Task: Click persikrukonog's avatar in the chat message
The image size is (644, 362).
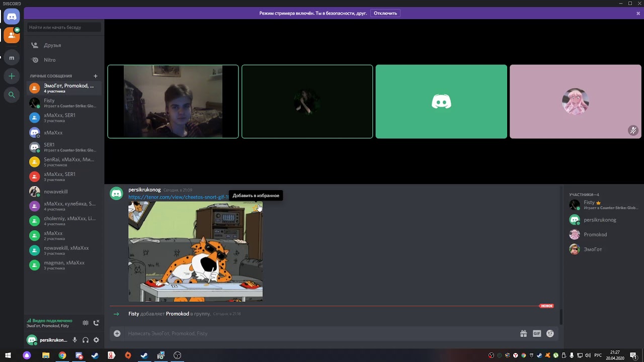Action: coord(117,194)
